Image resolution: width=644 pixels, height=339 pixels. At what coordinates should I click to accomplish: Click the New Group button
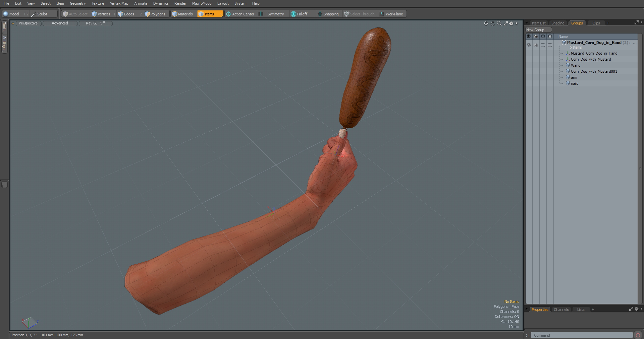click(538, 30)
